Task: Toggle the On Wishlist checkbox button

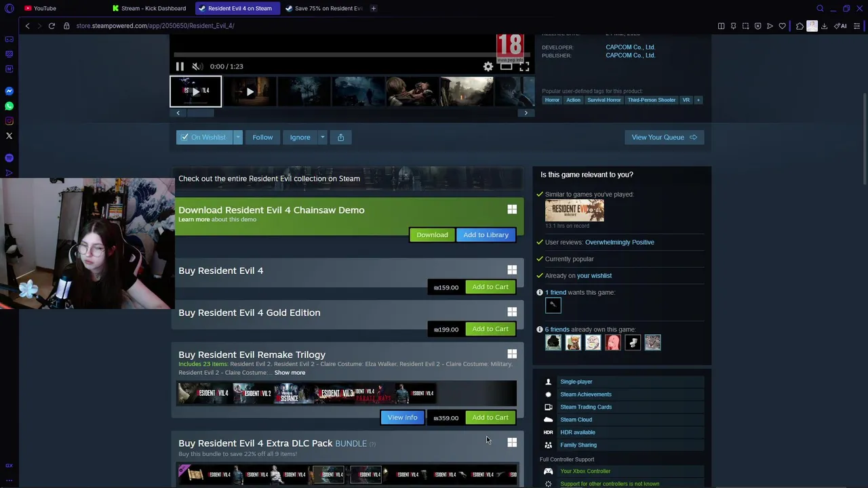Action: [x=204, y=137]
